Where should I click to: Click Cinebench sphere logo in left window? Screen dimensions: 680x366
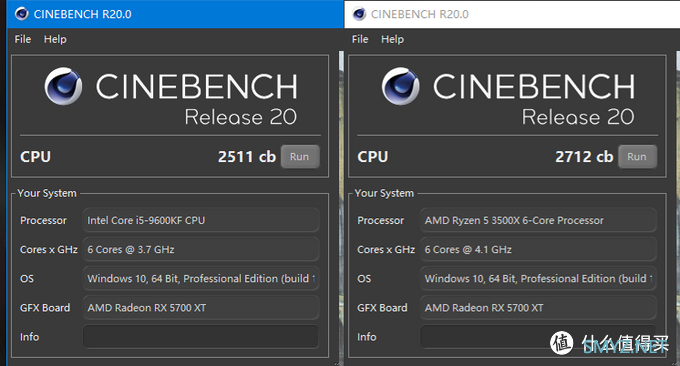click(x=63, y=86)
